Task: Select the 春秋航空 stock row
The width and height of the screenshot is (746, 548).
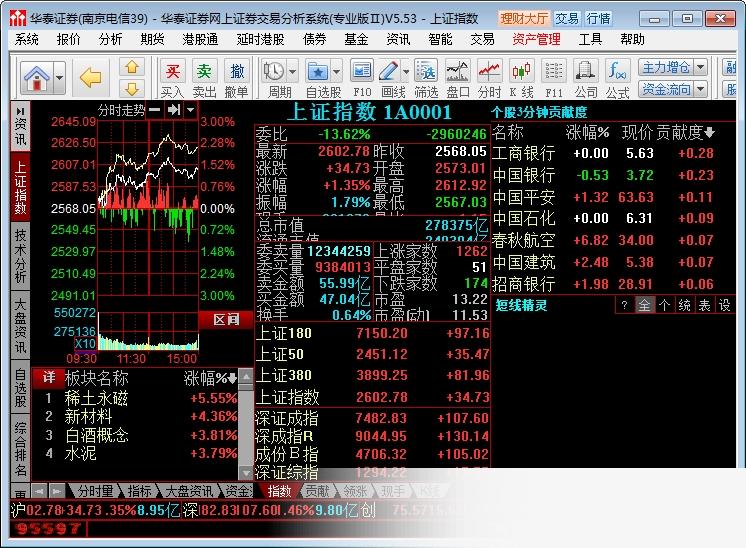Action: (613, 240)
